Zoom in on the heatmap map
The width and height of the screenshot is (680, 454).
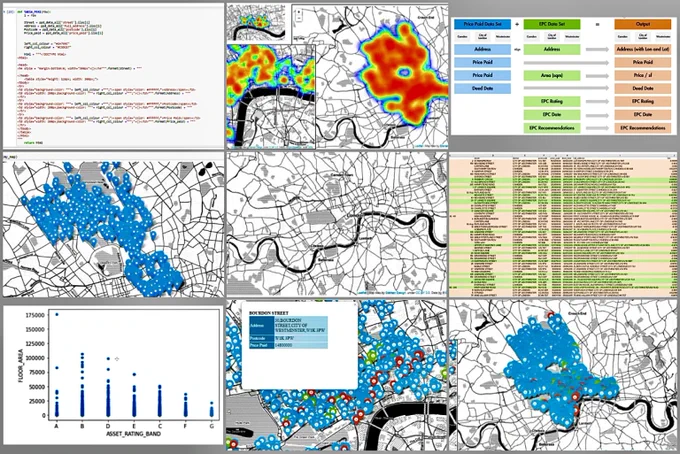[299, 12]
